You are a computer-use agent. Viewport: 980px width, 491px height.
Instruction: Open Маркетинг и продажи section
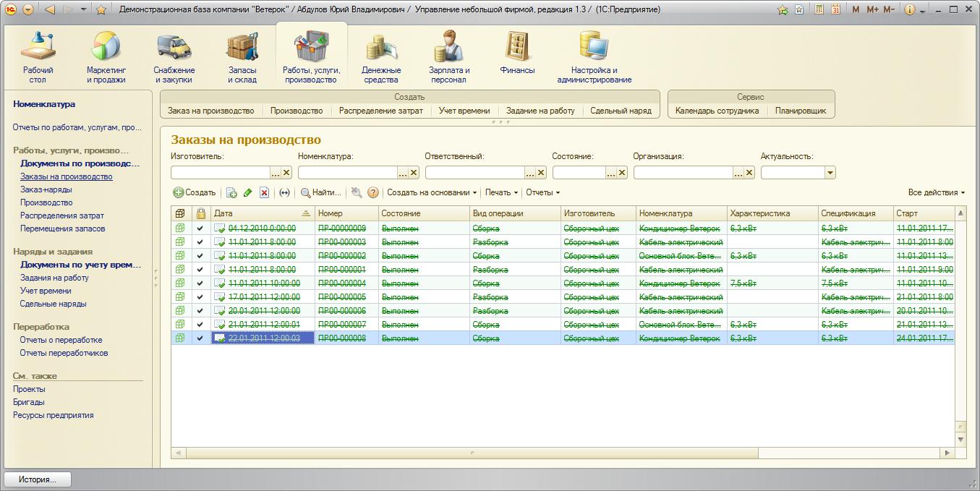pos(106,58)
